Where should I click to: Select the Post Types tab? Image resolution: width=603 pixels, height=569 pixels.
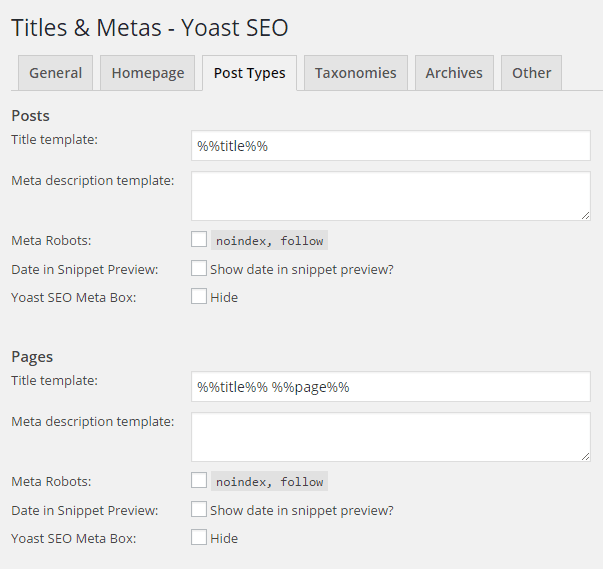click(x=249, y=73)
